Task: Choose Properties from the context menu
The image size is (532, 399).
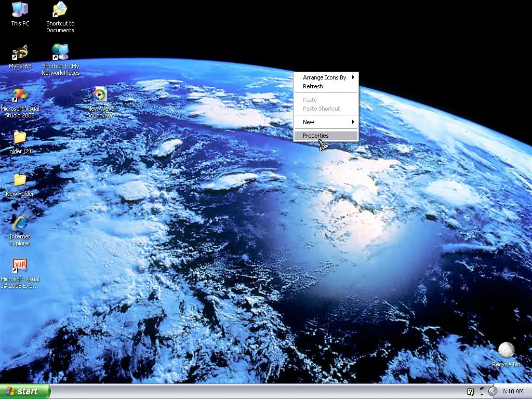Action: (326, 136)
